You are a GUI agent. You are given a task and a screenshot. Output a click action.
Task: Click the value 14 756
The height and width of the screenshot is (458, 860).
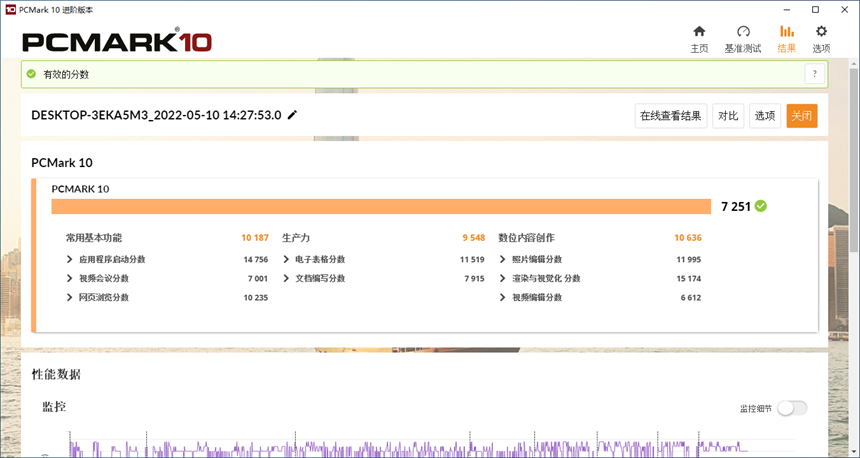(256, 259)
